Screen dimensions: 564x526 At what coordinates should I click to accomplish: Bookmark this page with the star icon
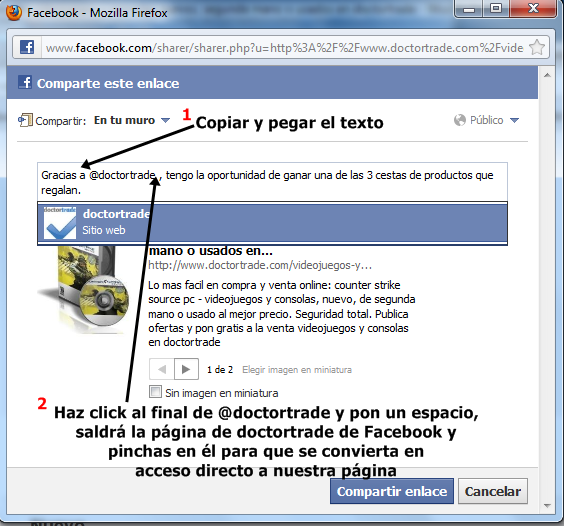click(537, 47)
